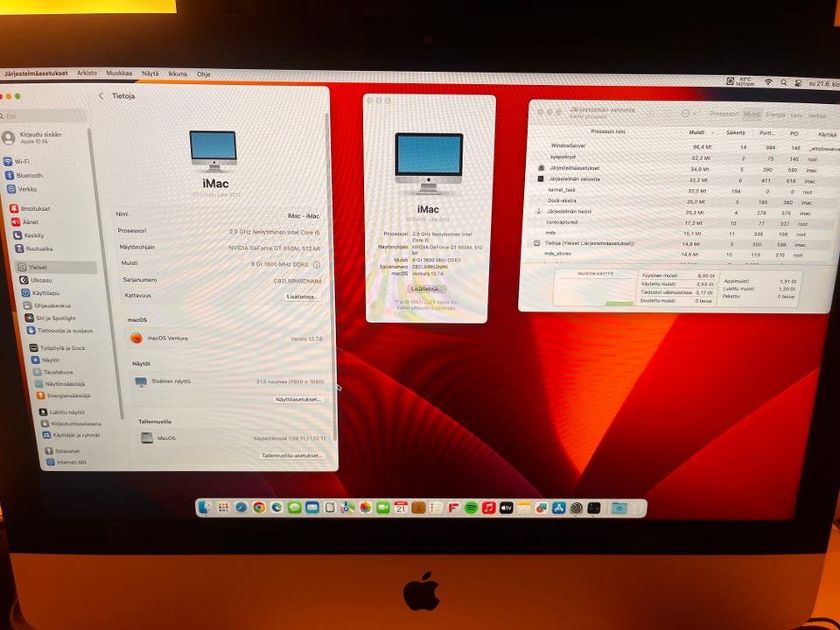The image size is (840, 630).
Task: Open the Näytä menu
Action: (x=150, y=73)
